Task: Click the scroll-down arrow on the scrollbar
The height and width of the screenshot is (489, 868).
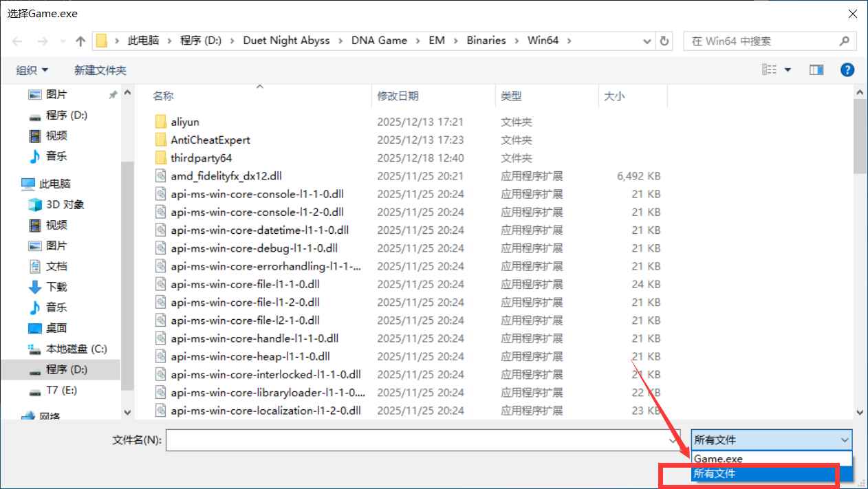Action: (859, 411)
